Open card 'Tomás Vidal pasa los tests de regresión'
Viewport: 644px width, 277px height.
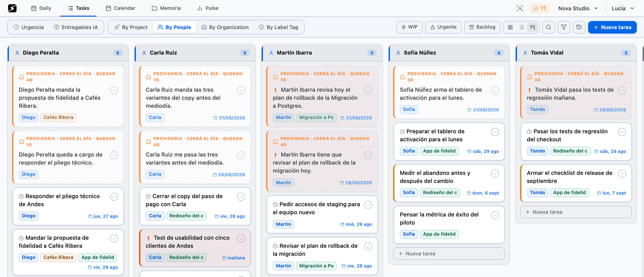pos(576,92)
